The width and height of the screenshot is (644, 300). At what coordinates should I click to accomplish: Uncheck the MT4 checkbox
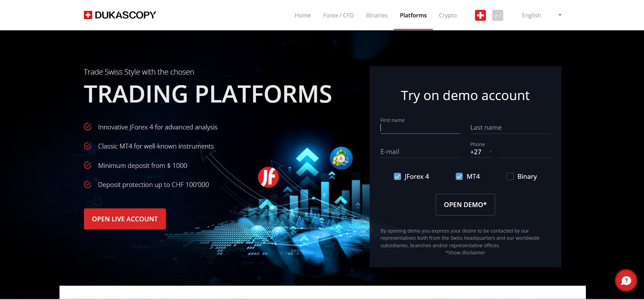tap(459, 176)
